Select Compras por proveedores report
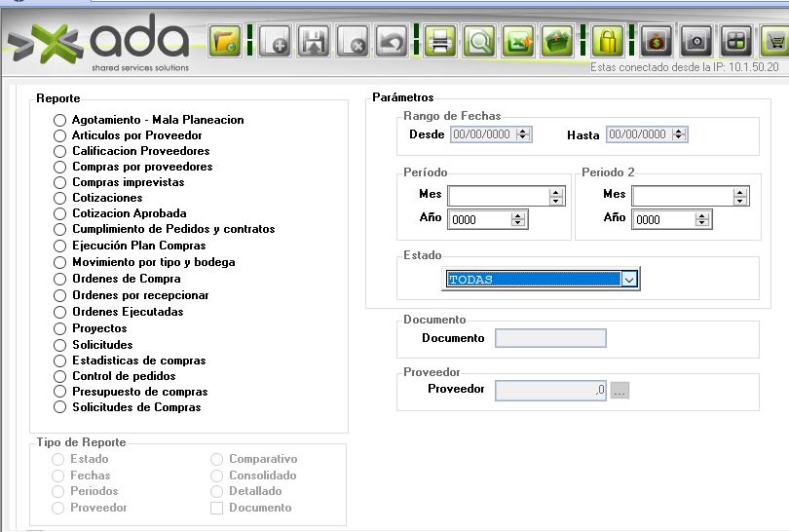Viewport: 789px width, 532px height. pos(59,167)
